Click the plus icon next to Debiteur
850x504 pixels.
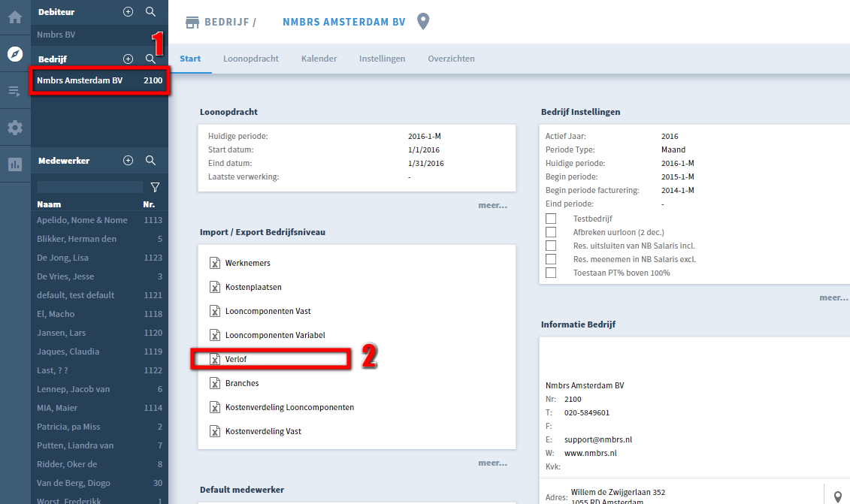pos(128,12)
